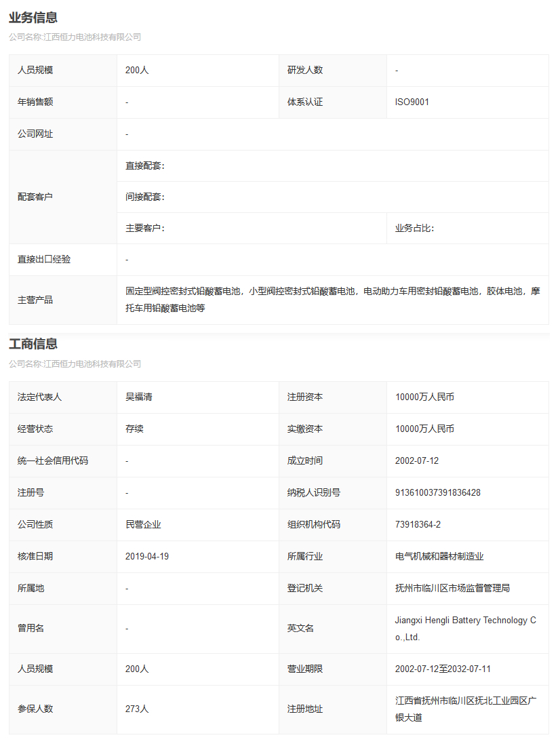Click the 统一社会信用代码 label
560x746 pixels.
tap(53, 460)
